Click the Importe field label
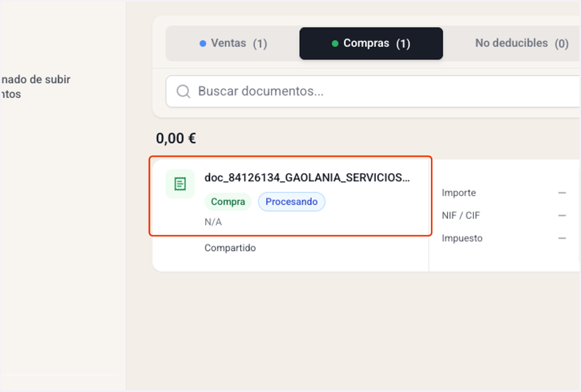 click(459, 193)
